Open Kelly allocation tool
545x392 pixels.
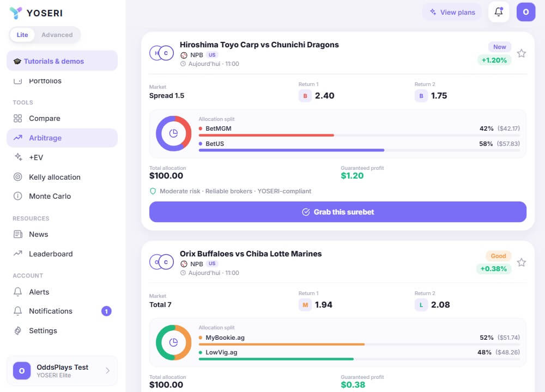click(x=62, y=177)
